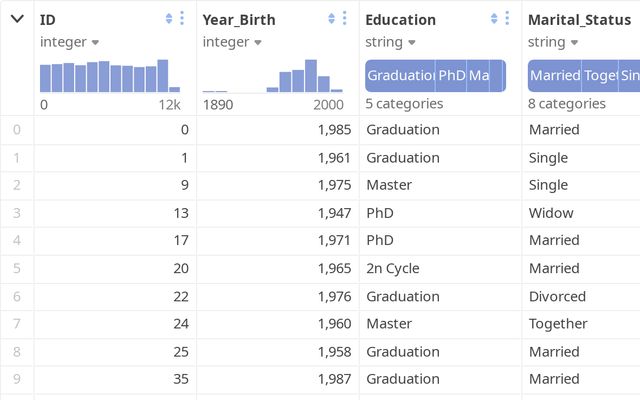Change Year_Birth integer type dropdown
Viewport: 640px width, 400px height.
click(x=232, y=42)
